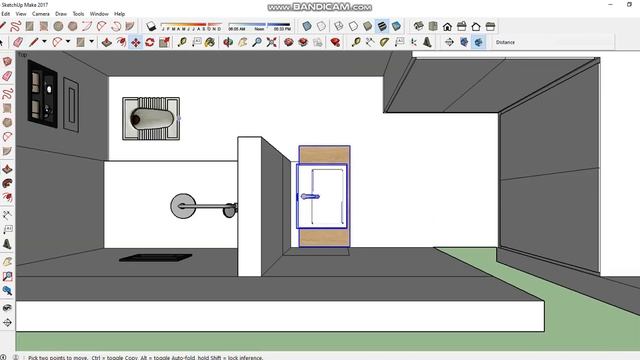Click the black floor drain grate

click(x=156, y=258)
